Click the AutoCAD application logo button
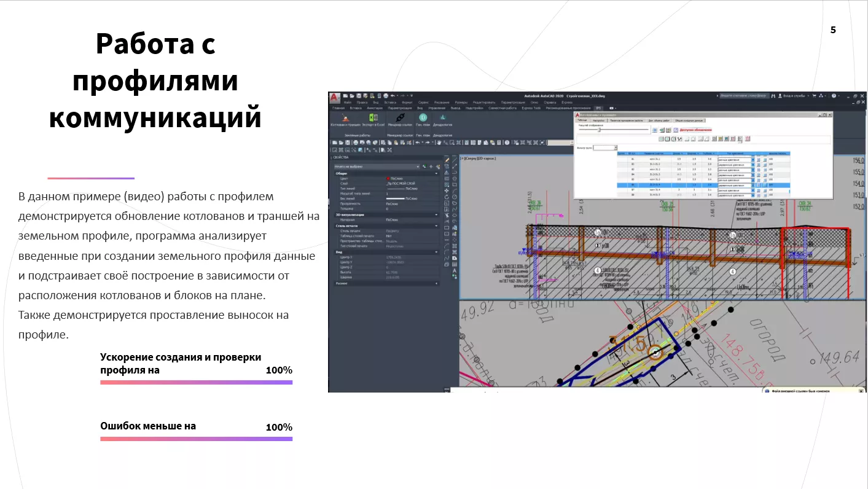The image size is (868, 489). click(334, 96)
